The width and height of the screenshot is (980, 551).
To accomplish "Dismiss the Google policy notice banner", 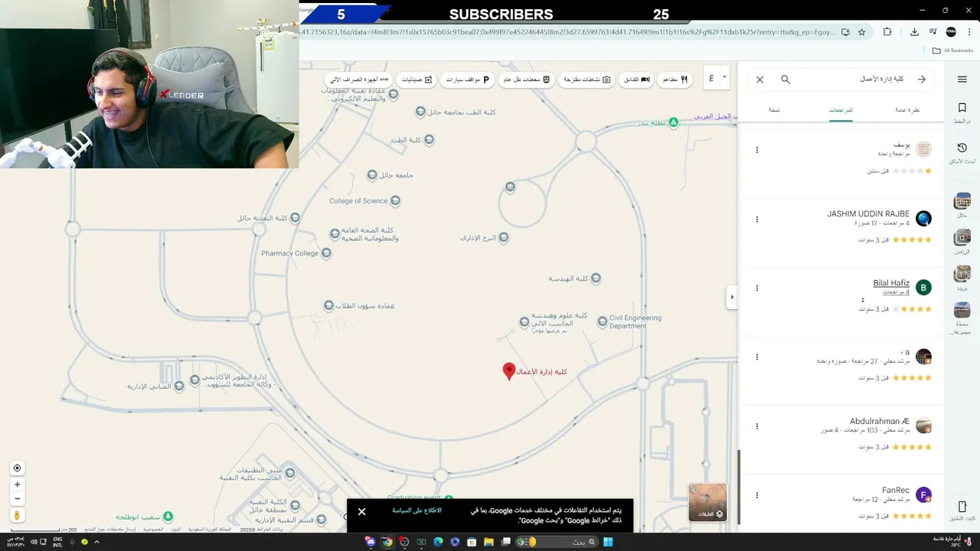I will click(x=362, y=512).
